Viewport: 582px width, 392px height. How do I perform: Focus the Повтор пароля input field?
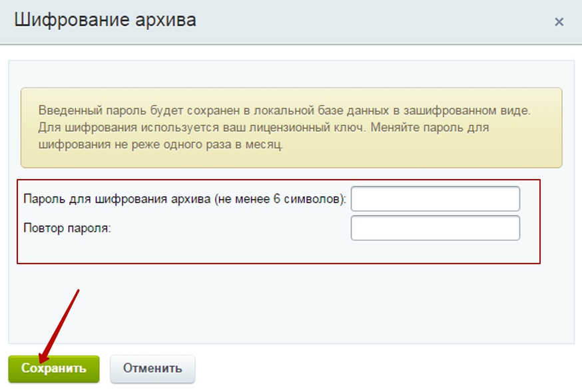pyautogui.click(x=435, y=228)
